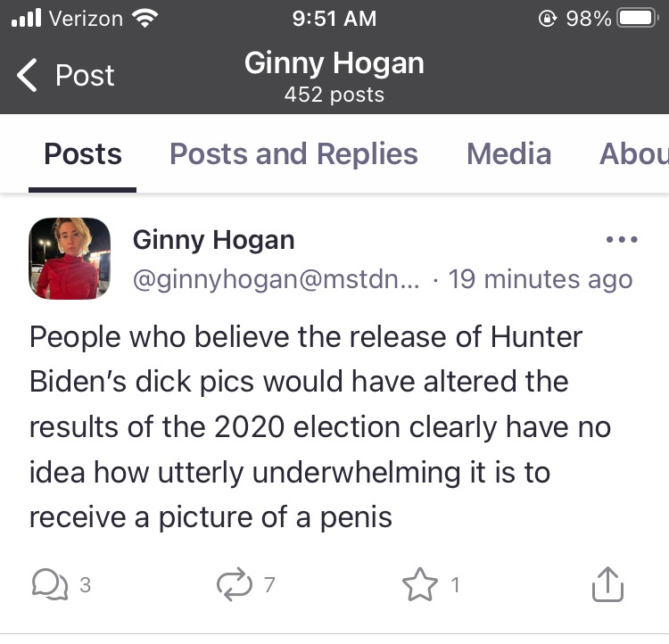Image resolution: width=669 pixels, height=644 pixels.
Task: Tap the @ginnyhogan@mstdn handle
Action: coord(276,279)
